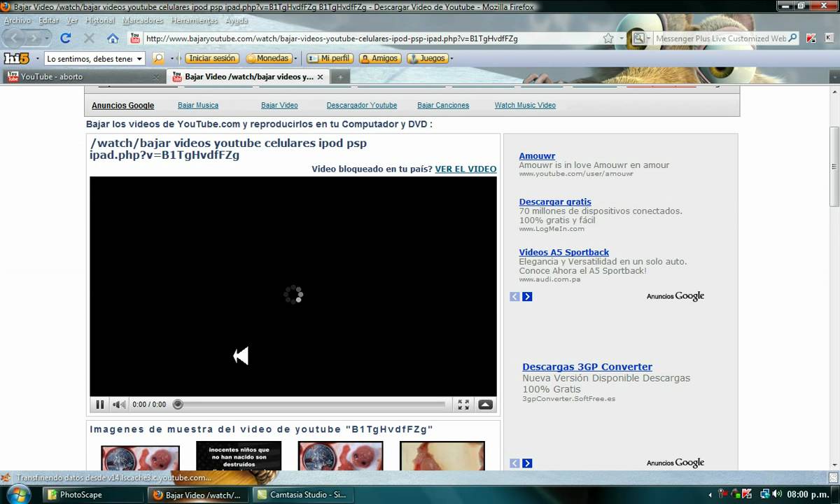Click the hi5 toolbar search magnifier

coord(158,58)
